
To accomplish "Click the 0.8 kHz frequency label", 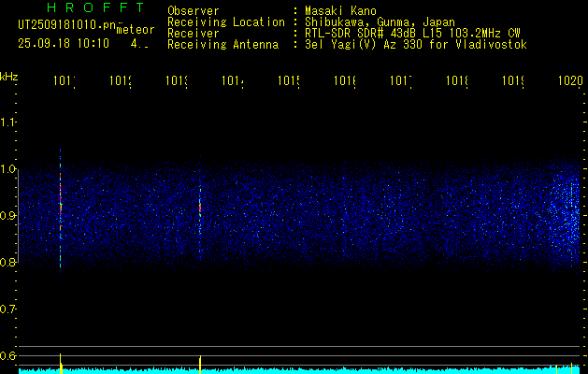I will click(9, 263).
